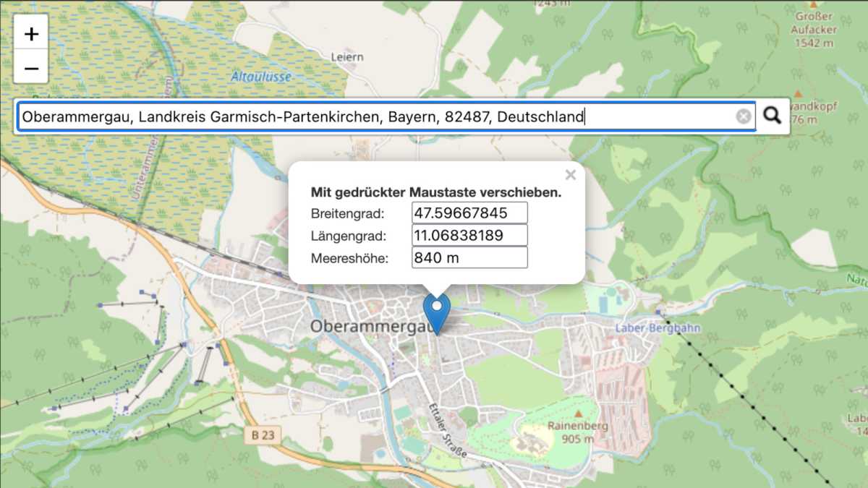Focus the Breitengrad latitude field
This screenshot has height=488, width=868.
(469, 213)
